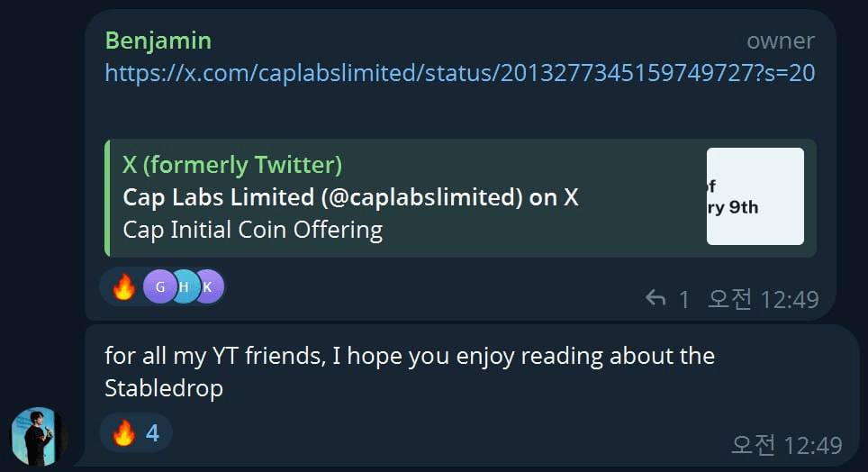This screenshot has width=868, height=472.
Task: Click the fire emoji on Benjamin's link message
Action: click(x=123, y=288)
